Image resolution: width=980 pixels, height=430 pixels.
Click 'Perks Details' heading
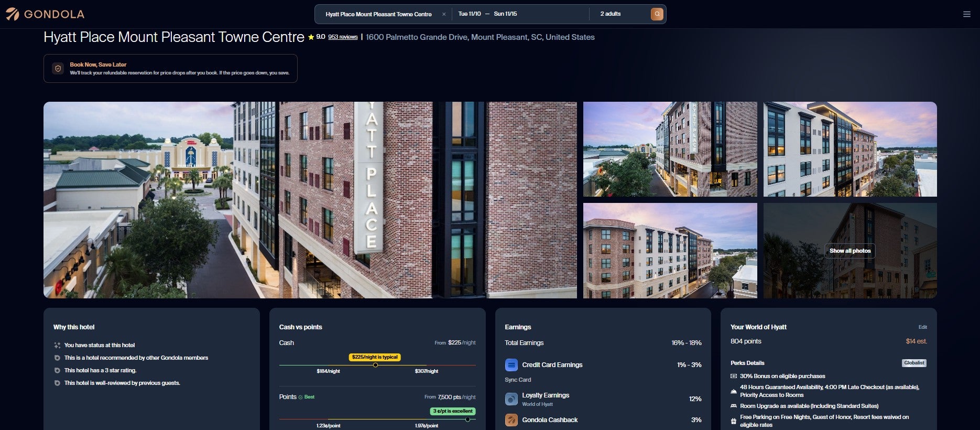coord(747,363)
